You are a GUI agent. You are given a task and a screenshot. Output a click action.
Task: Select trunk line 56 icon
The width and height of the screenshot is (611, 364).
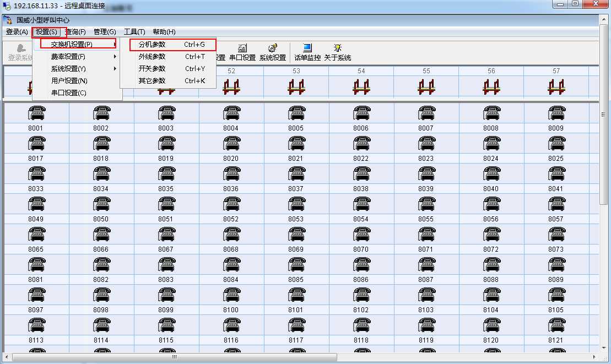491,87
